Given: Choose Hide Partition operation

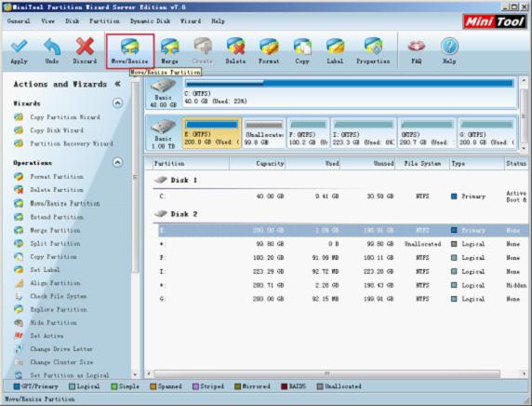Looking at the screenshot, I should [x=46, y=323].
